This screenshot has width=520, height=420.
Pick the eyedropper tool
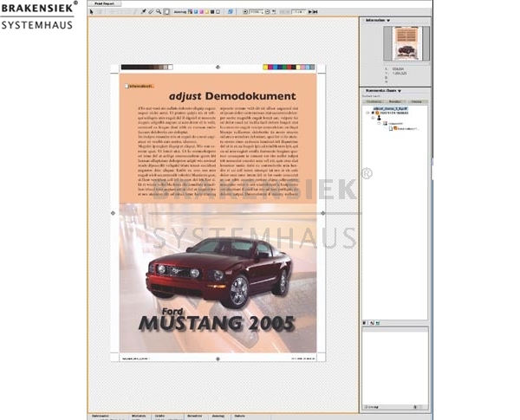(143, 11)
